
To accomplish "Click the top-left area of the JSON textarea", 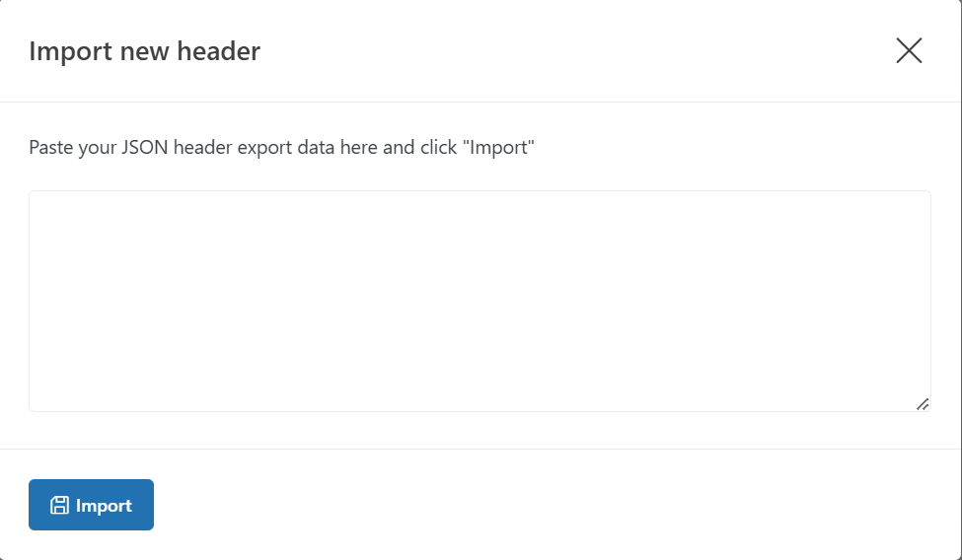I will pos(59,212).
